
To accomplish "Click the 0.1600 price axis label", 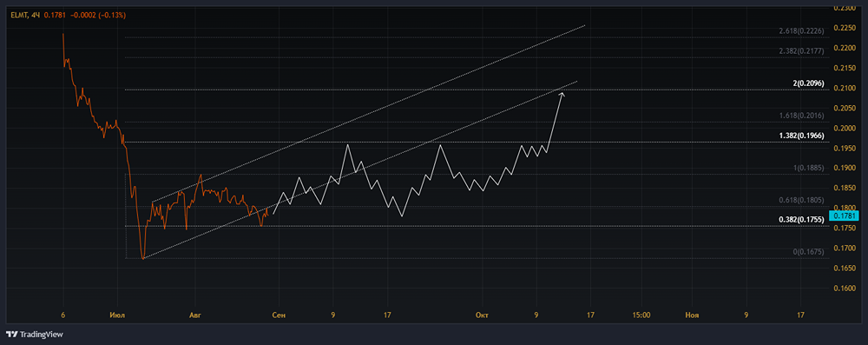I will (x=844, y=289).
